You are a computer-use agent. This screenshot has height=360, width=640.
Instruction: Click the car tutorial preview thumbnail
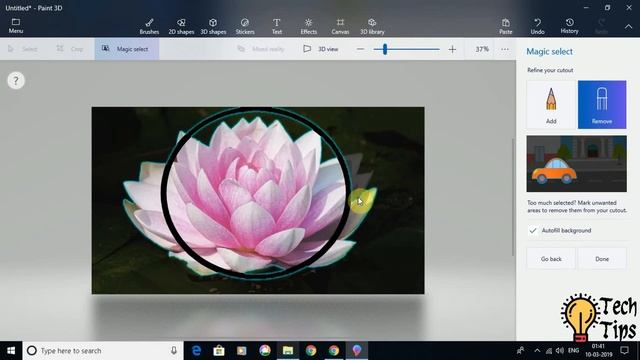tap(576, 164)
